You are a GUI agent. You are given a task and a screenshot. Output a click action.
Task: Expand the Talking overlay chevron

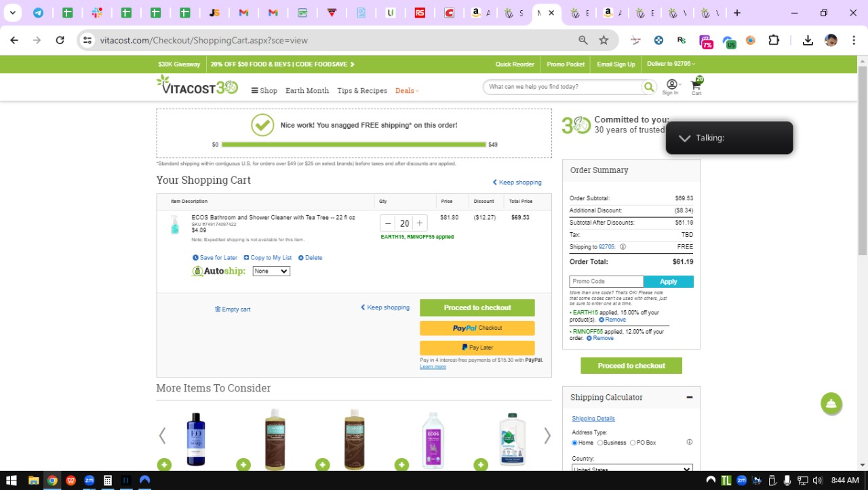[x=685, y=138]
